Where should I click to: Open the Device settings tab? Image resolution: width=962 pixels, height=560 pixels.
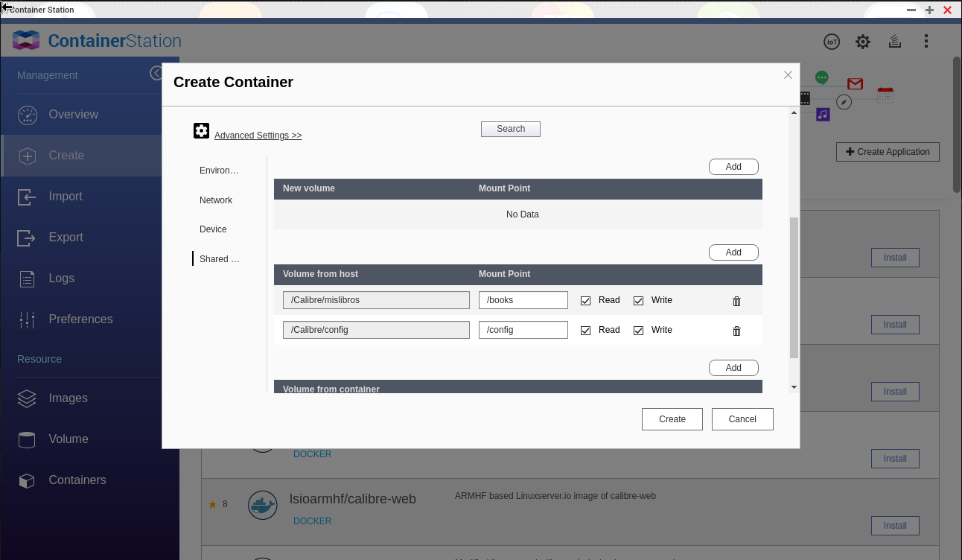213,229
